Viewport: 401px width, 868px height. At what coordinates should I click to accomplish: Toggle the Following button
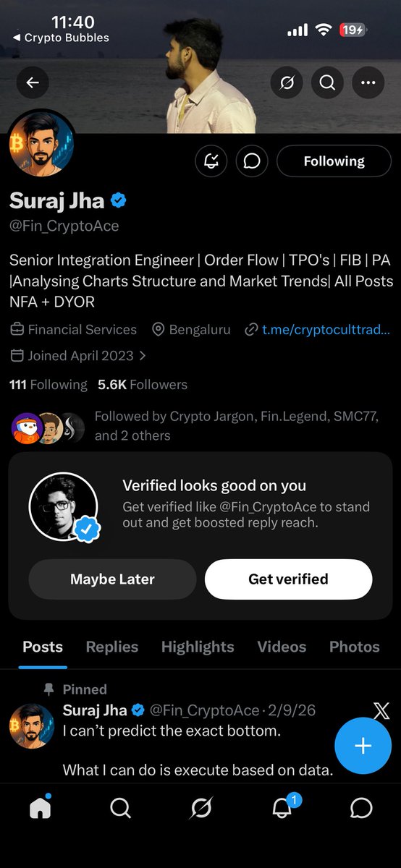click(334, 161)
